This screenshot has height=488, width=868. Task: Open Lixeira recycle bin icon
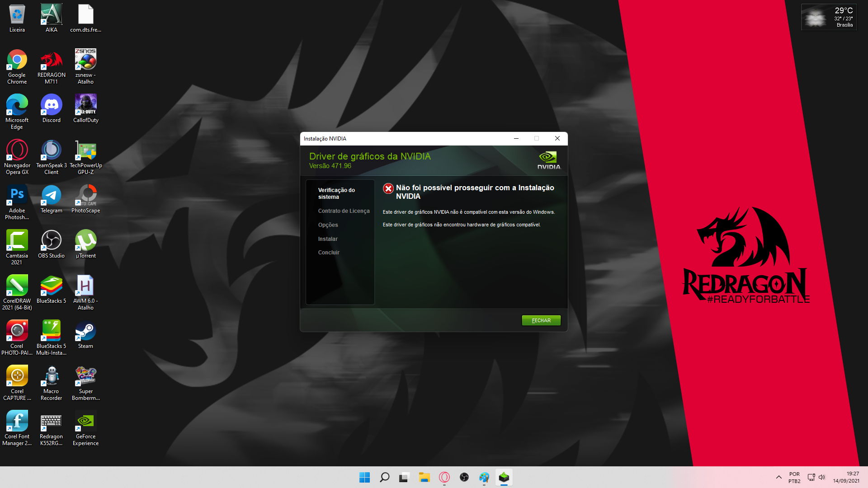pos(17,19)
